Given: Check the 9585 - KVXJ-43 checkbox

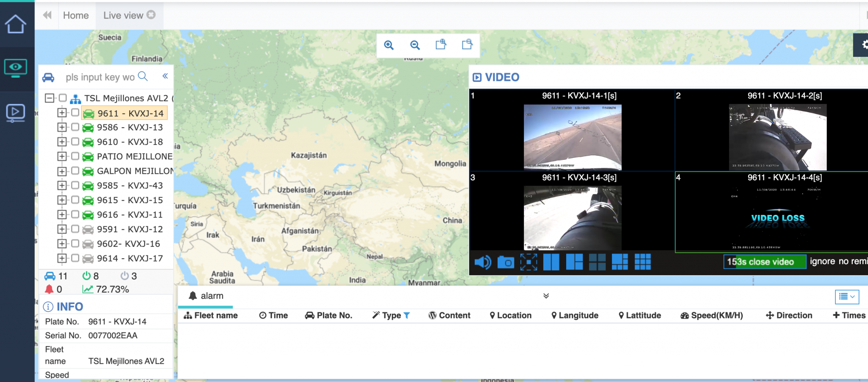Looking at the screenshot, I should (x=75, y=185).
